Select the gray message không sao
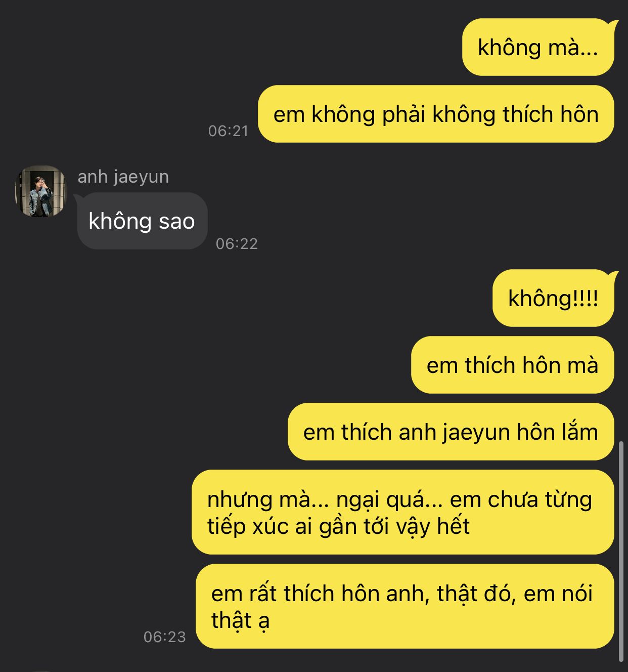 [x=142, y=221]
